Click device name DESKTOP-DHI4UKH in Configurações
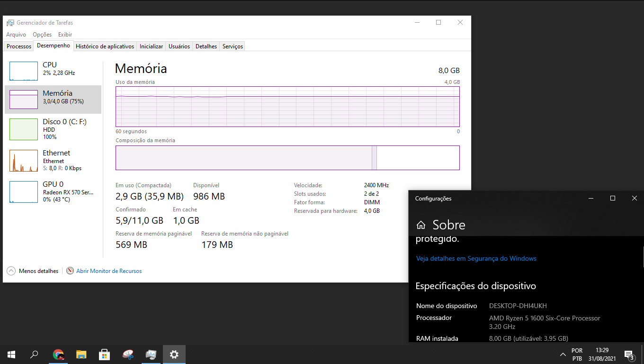644x364 pixels. (x=518, y=306)
